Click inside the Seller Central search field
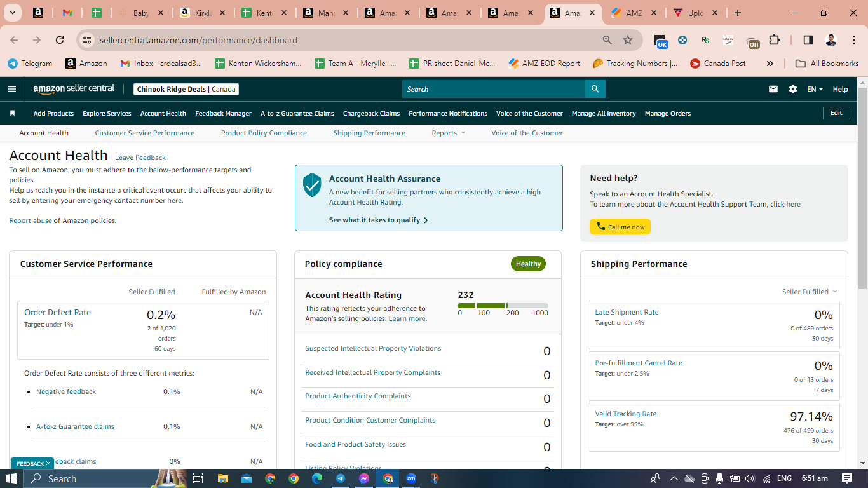The height and width of the screenshot is (488, 868). click(494, 89)
